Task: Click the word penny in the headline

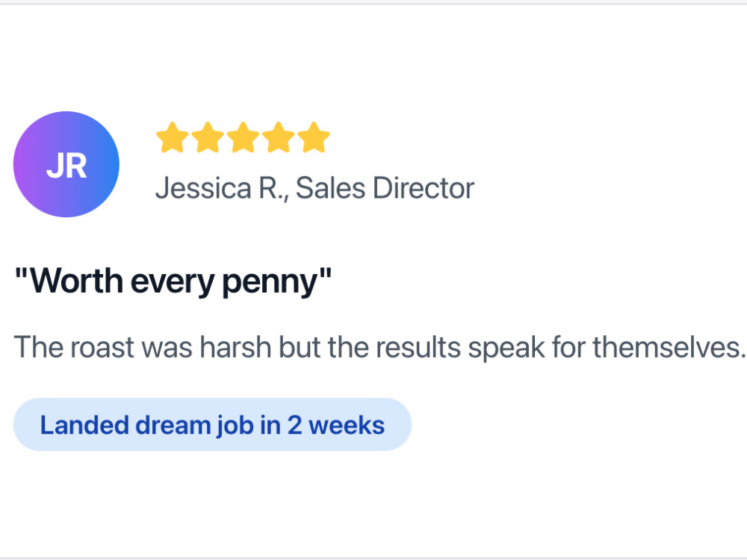Action: 270,282
